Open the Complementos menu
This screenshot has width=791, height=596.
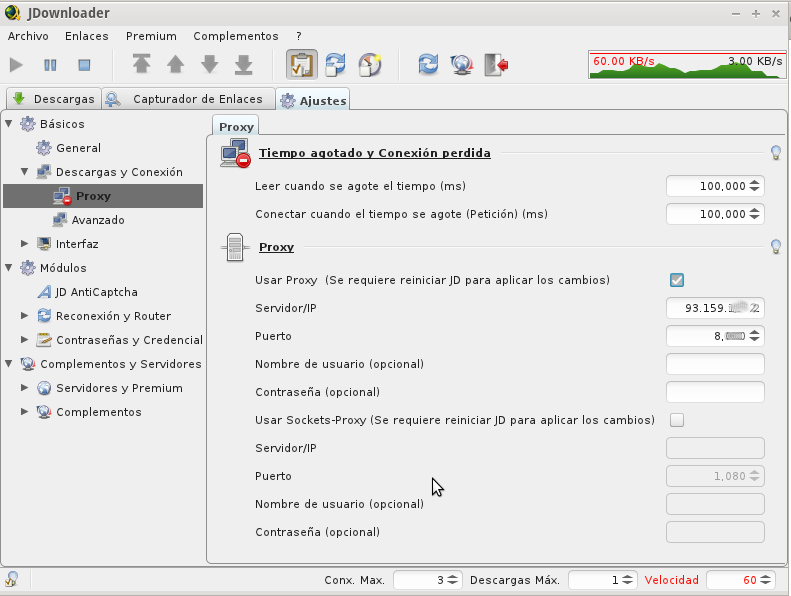click(236, 36)
